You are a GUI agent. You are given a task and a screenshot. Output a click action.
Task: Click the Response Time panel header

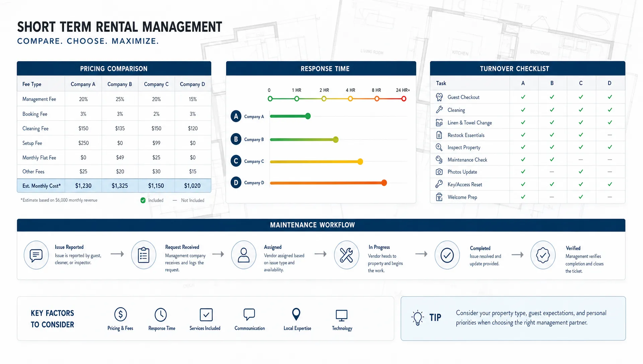coord(321,69)
